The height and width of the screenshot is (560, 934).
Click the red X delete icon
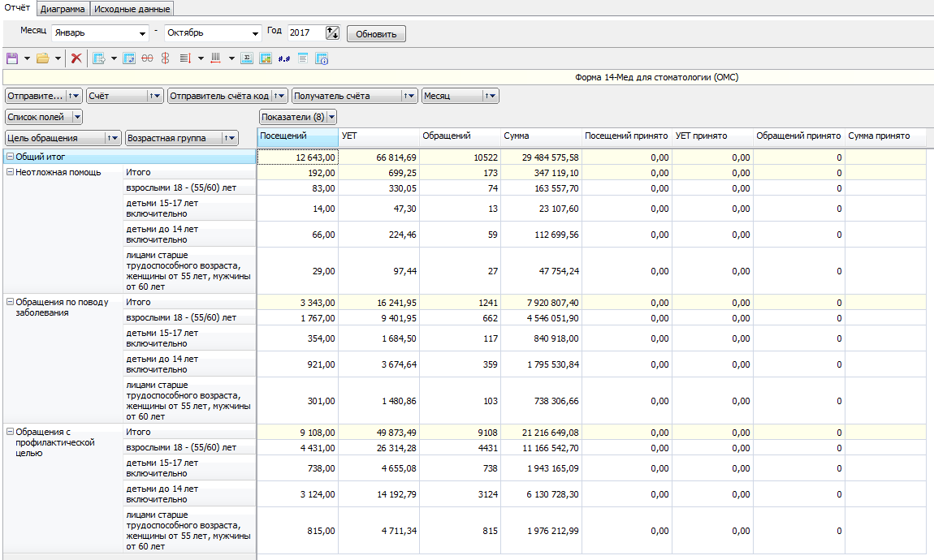[x=76, y=58]
